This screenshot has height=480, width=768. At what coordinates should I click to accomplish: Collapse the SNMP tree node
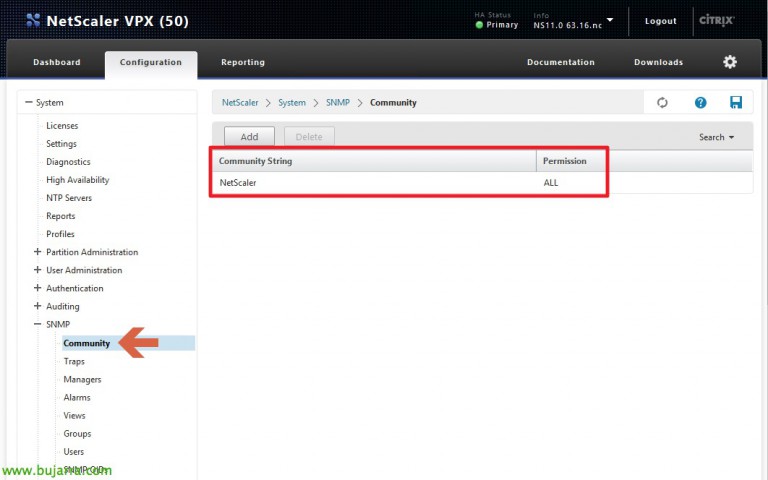pos(37,324)
